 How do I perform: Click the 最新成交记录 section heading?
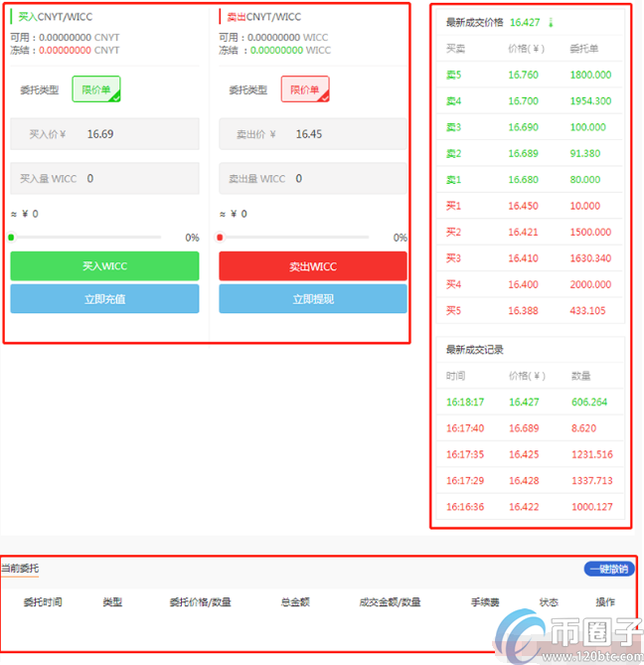(x=474, y=350)
